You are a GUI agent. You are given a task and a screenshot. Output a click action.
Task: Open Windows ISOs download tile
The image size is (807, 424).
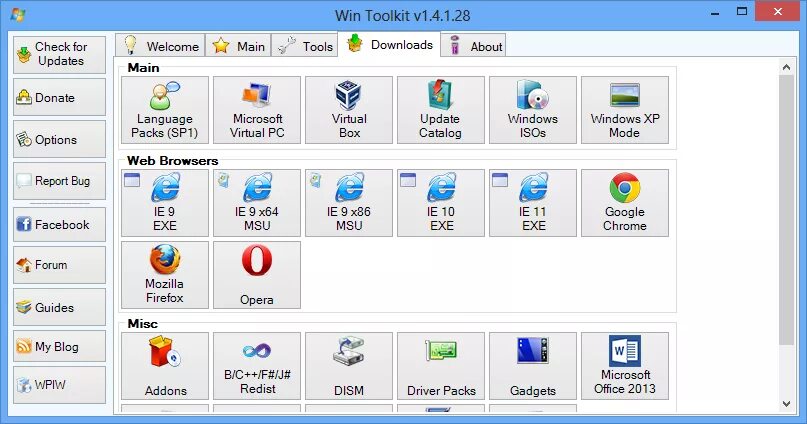point(533,110)
